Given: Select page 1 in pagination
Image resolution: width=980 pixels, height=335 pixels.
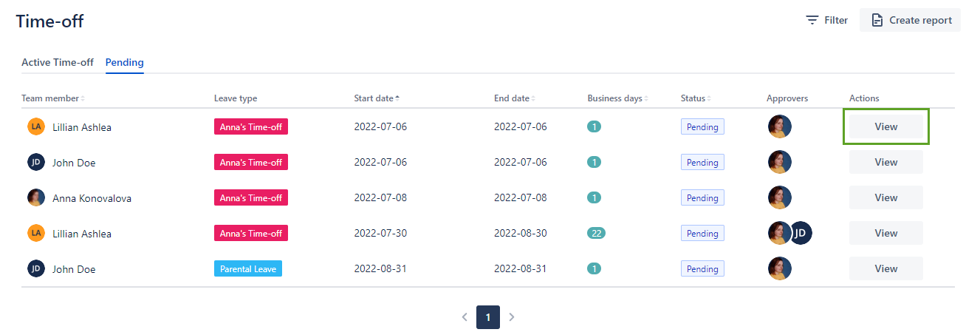Looking at the screenshot, I should tap(488, 317).
